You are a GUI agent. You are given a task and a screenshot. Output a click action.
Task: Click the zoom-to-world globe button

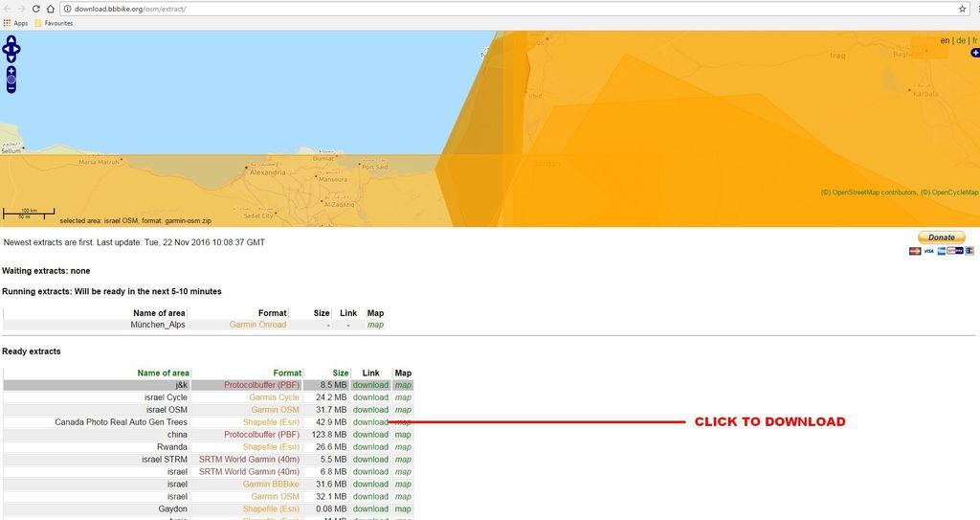pyautogui.click(x=11, y=79)
